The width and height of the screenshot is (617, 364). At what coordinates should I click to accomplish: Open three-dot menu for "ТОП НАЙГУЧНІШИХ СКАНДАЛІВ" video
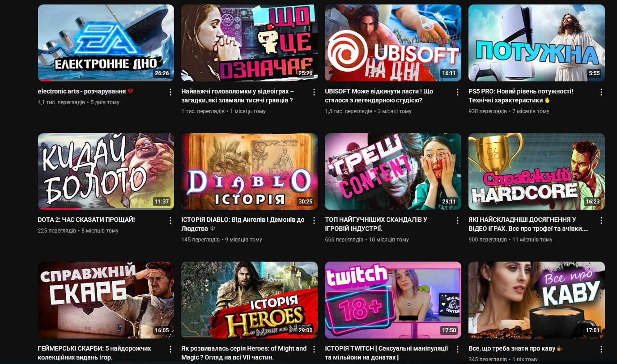click(457, 220)
